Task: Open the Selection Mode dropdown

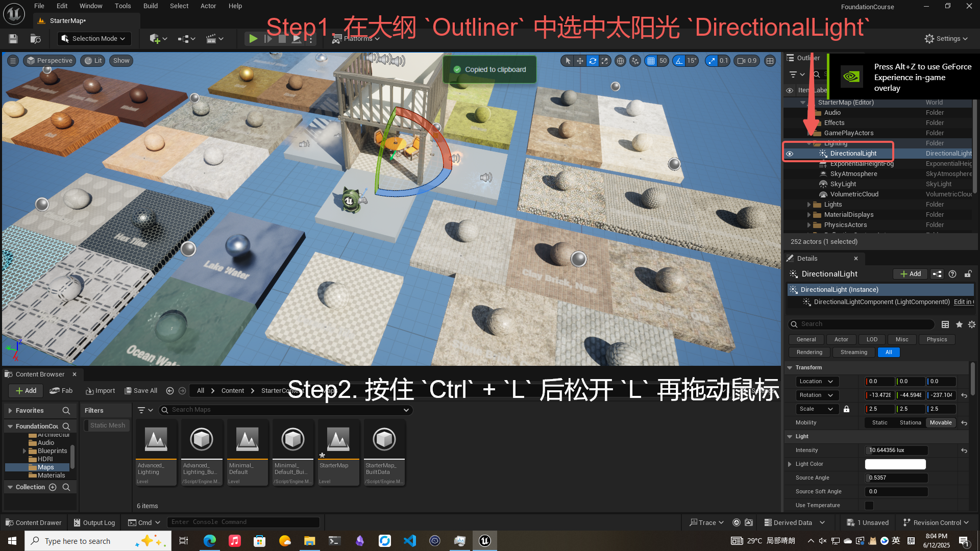Action: coord(94,39)
